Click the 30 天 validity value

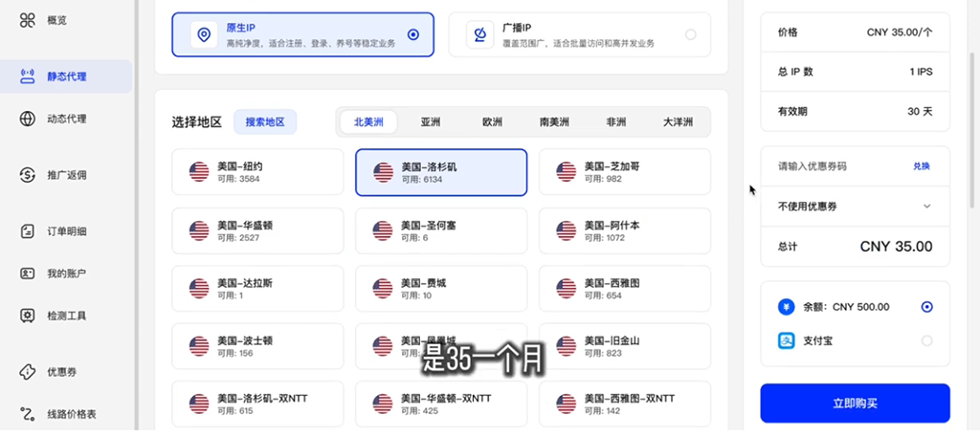[920, 112]
